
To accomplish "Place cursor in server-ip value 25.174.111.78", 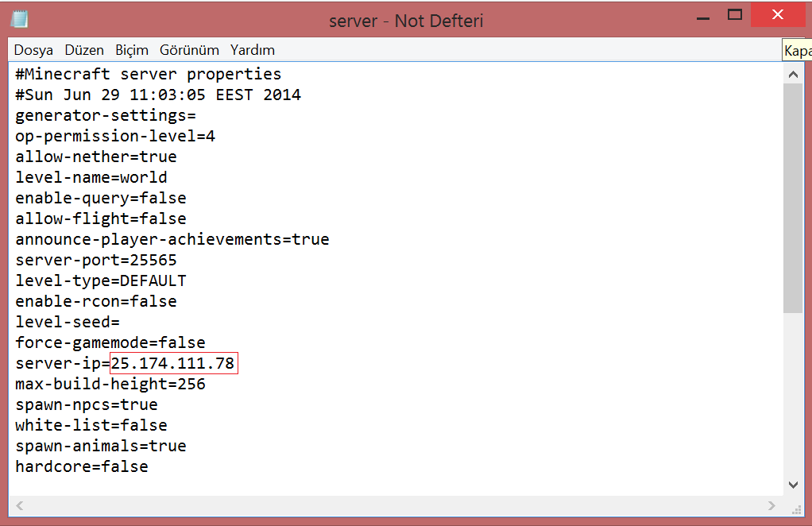I will coord(173,363).
